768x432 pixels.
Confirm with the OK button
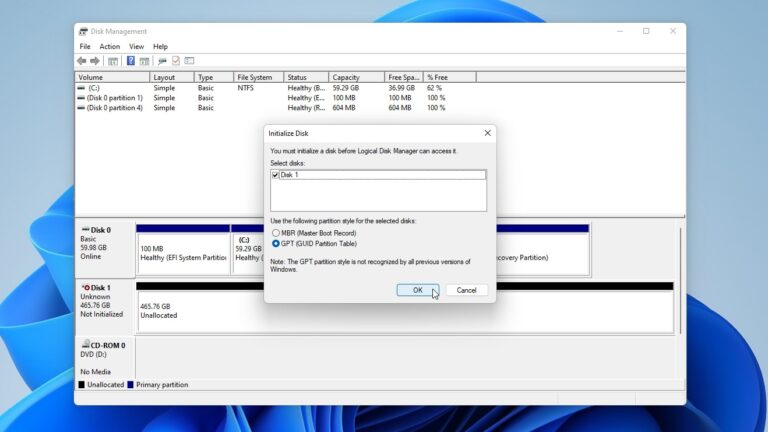pyautogui.click(x=417, y=290)
